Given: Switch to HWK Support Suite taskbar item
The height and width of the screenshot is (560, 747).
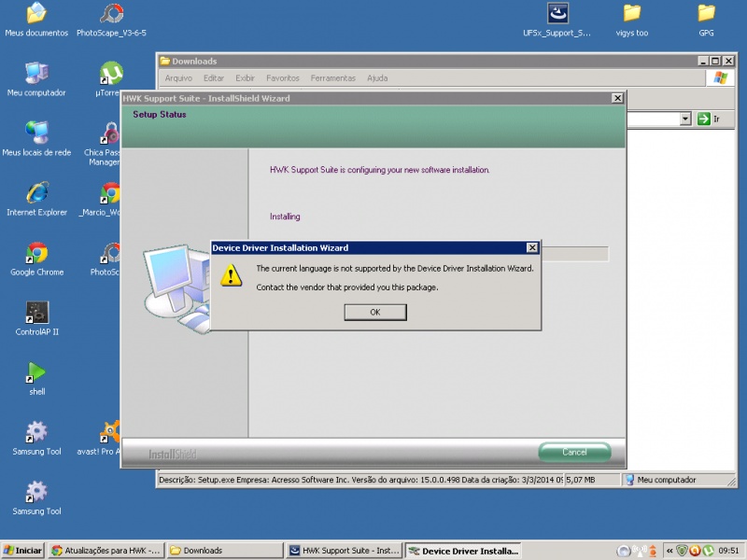Looking at the screenshot, I should point(345,551).
